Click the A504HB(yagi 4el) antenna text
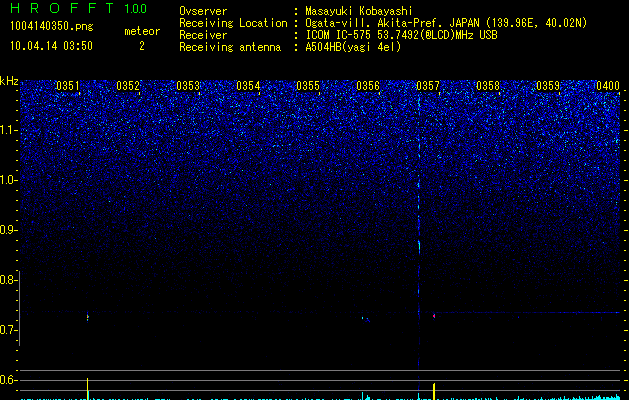Screen dimensions: 629x400 (x=353, y=47)
